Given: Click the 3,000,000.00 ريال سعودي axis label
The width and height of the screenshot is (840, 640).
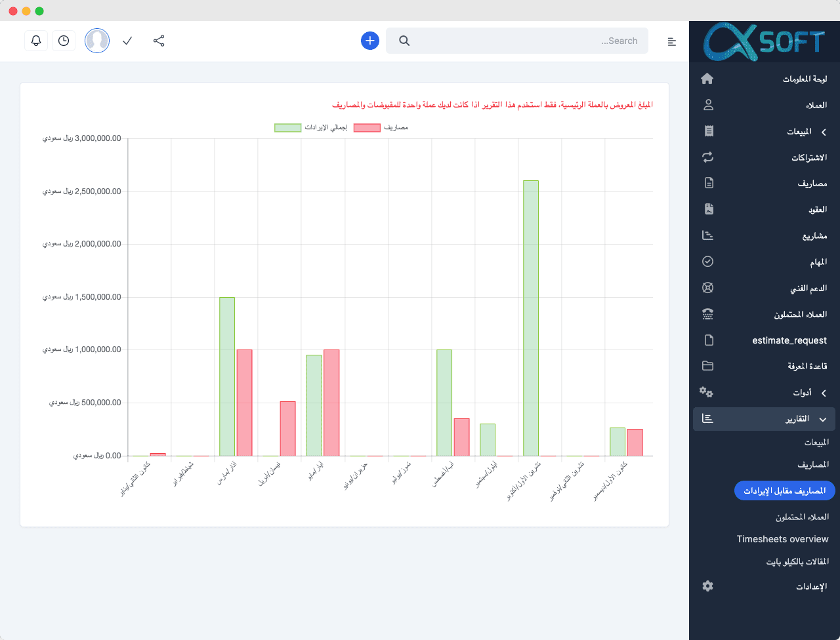Looking at the screenshot, I should (82, 138).
